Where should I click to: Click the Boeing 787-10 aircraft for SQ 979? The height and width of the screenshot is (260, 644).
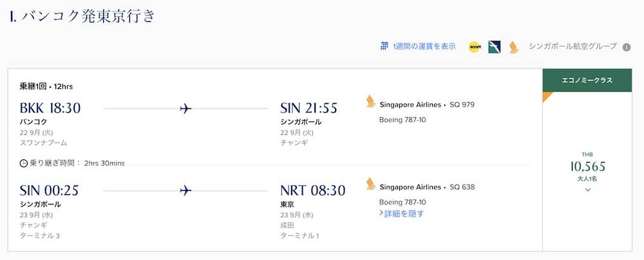[402, 120]
